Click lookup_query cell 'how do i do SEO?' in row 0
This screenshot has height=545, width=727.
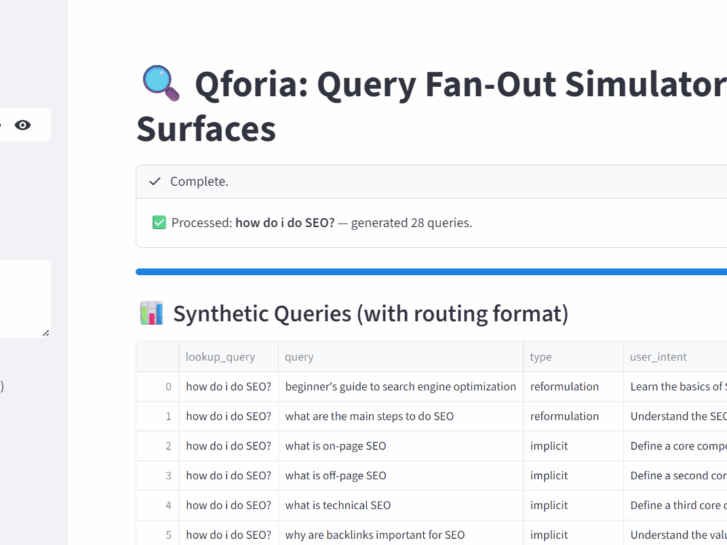[x=229, y=386]
